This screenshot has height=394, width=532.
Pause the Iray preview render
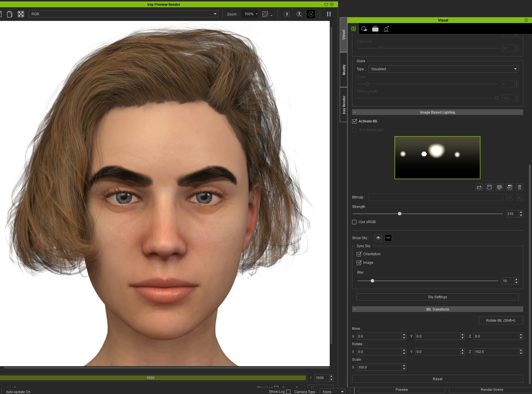(329, 14)
